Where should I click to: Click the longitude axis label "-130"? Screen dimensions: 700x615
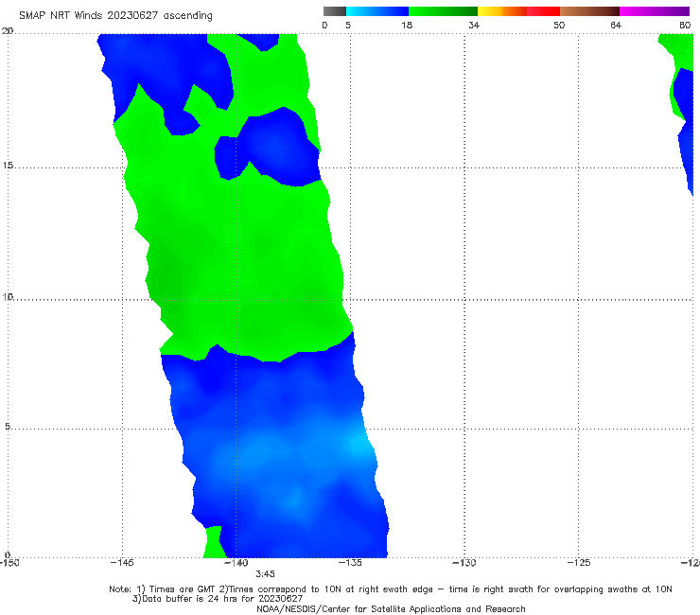click(x=464, y=563)
